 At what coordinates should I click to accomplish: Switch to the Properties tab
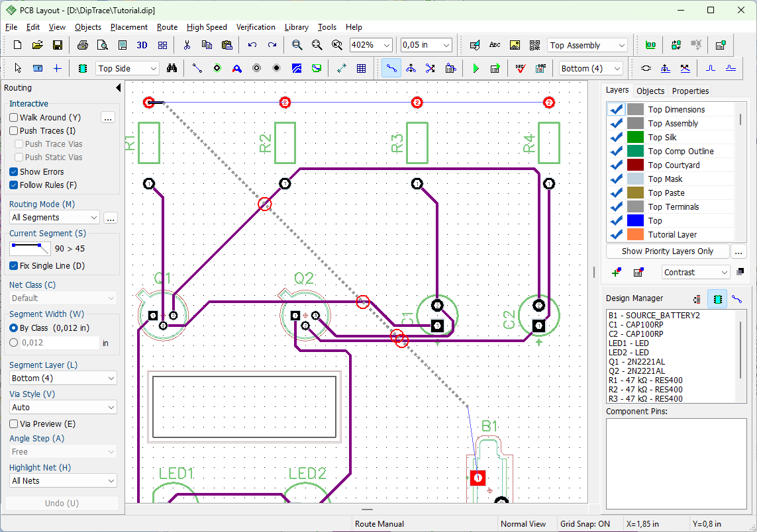click(x=690, y=91)
